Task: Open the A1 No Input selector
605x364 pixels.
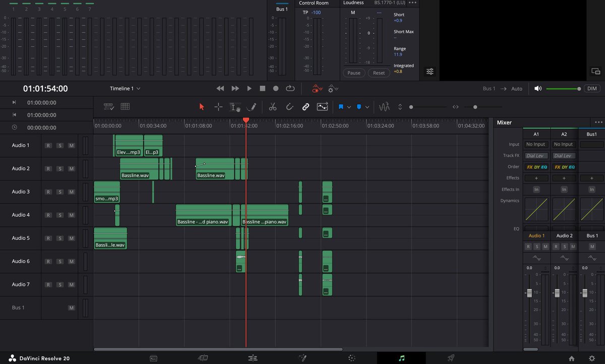Action: pyautogui.click(x=536, y=145)
